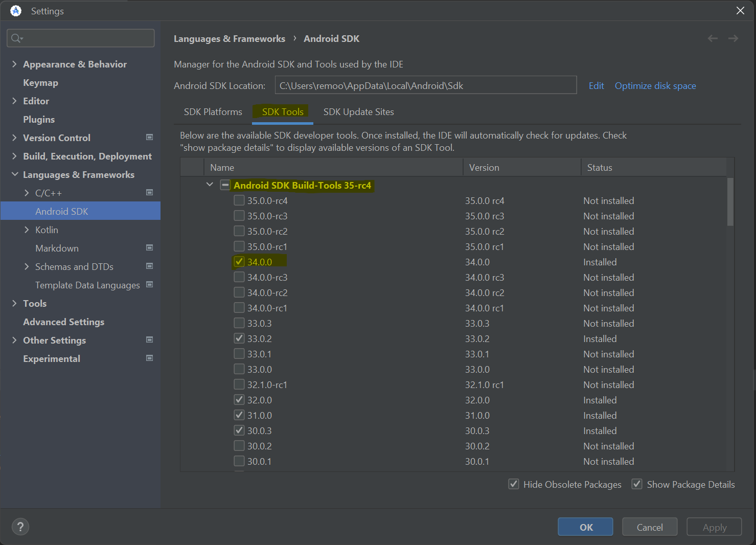Viewport: 756px width, 545px height.
Task: Click the Optimize disk space link
Action: (655, 85)
